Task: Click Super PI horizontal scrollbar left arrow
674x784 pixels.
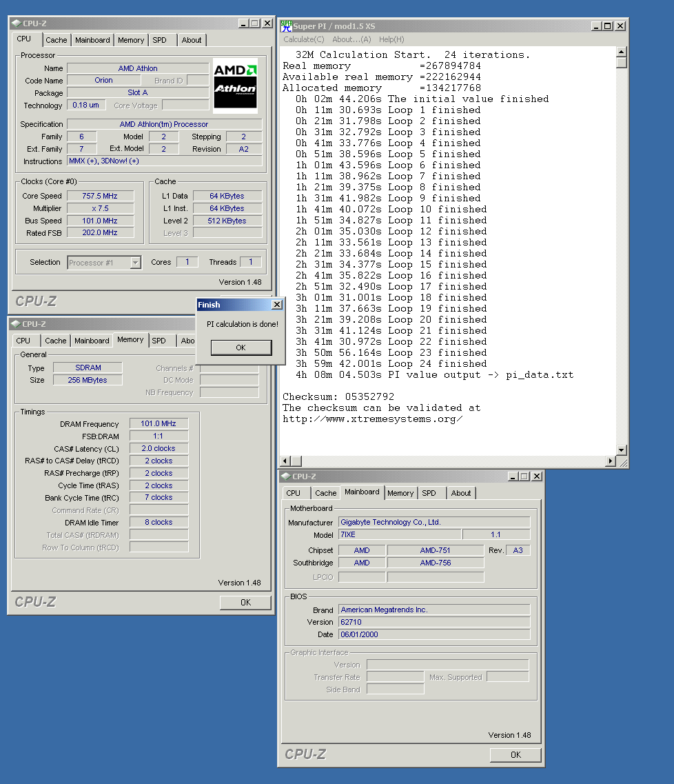Action: point(285,461)
